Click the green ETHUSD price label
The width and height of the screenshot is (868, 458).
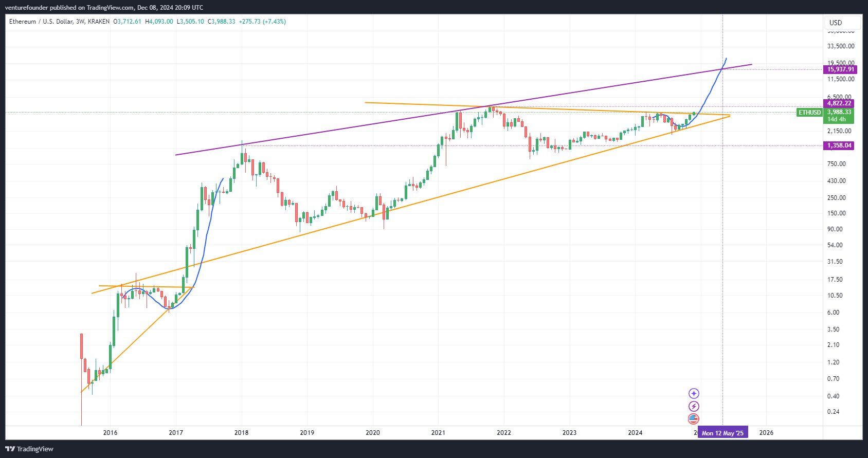[x=809, y=112]
